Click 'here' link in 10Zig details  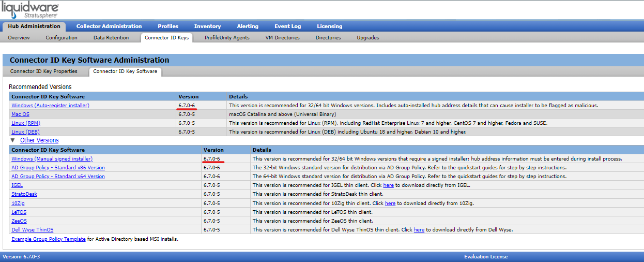390,203
